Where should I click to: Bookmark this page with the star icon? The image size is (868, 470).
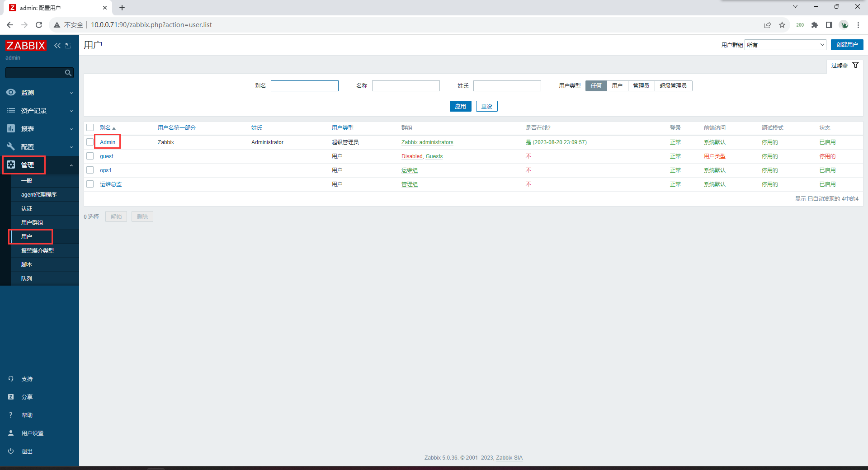[x=782, y=25]
